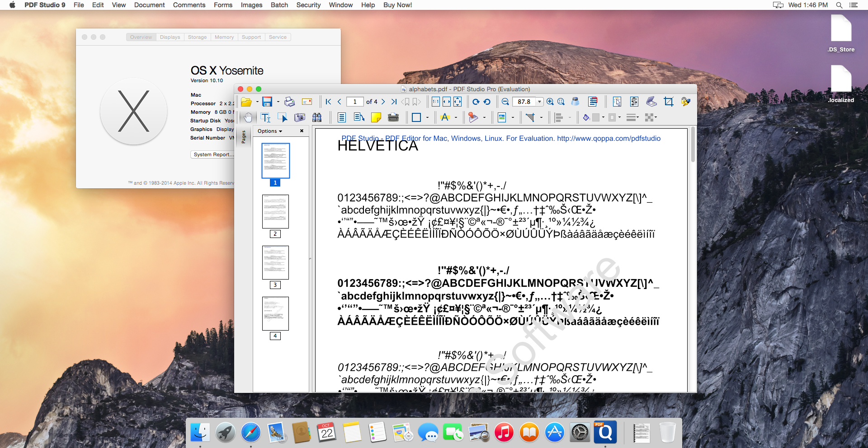
Task: Open the line width dropdown
Action: 632,118
